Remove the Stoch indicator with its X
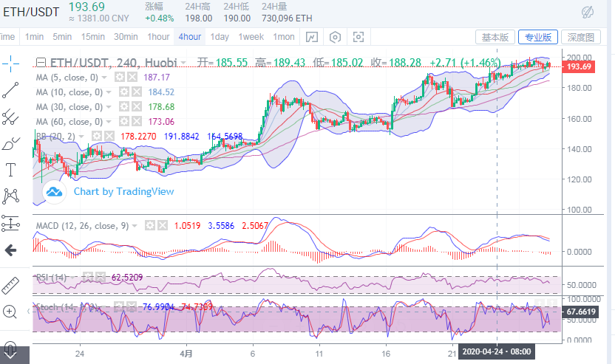The width and height of the screenshot is (615, 364). pyautogui.click(x=132, y=306)
